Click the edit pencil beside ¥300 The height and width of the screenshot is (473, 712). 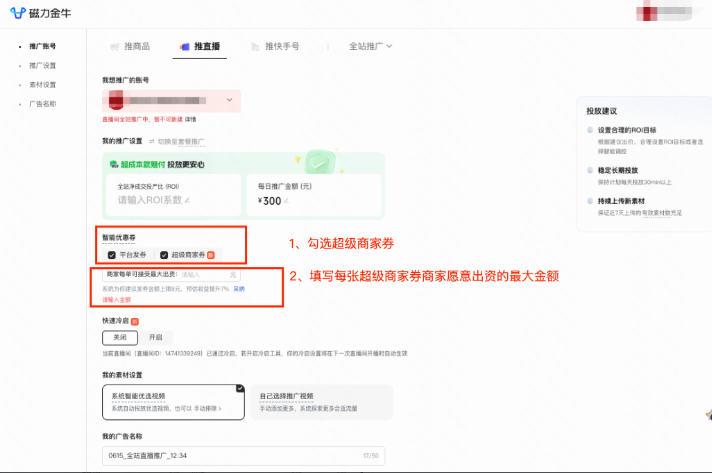pyautogui.click(x=286, y=201)
